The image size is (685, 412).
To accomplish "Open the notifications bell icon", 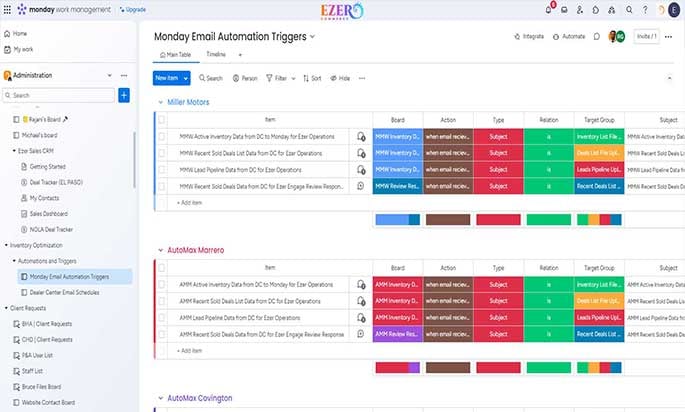I will point(548,10).
